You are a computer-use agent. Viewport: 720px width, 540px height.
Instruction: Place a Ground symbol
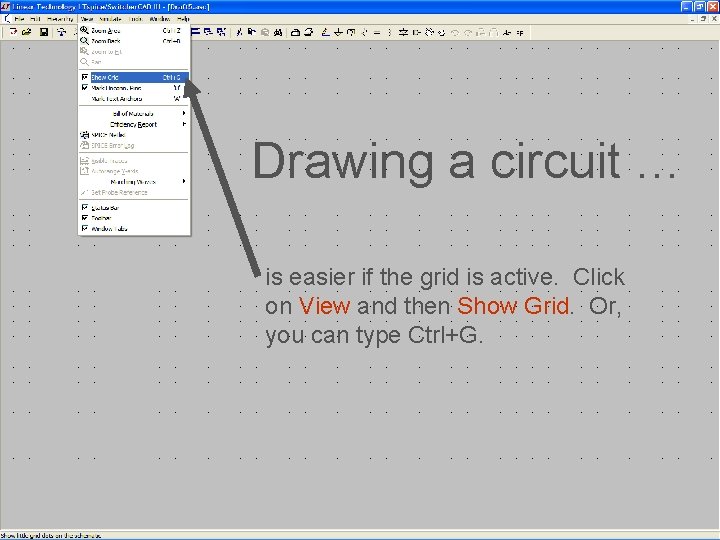click(338, 32)
